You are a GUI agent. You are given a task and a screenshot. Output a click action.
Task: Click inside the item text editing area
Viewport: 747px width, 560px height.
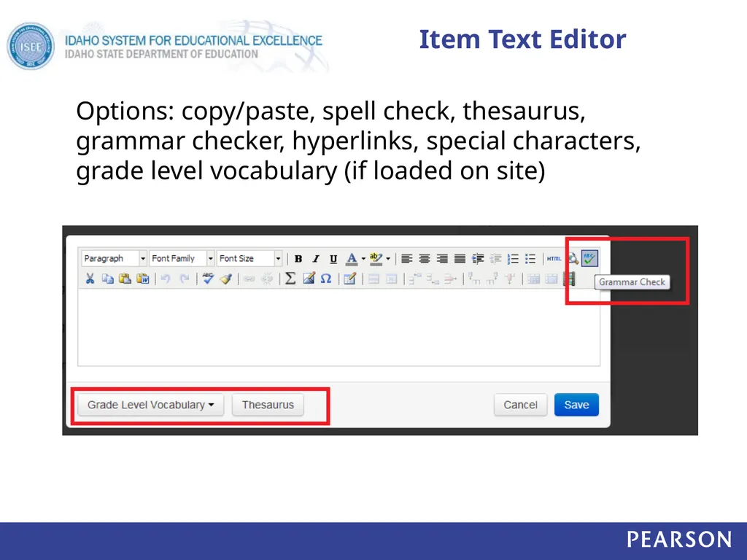[x=338, y=327]
